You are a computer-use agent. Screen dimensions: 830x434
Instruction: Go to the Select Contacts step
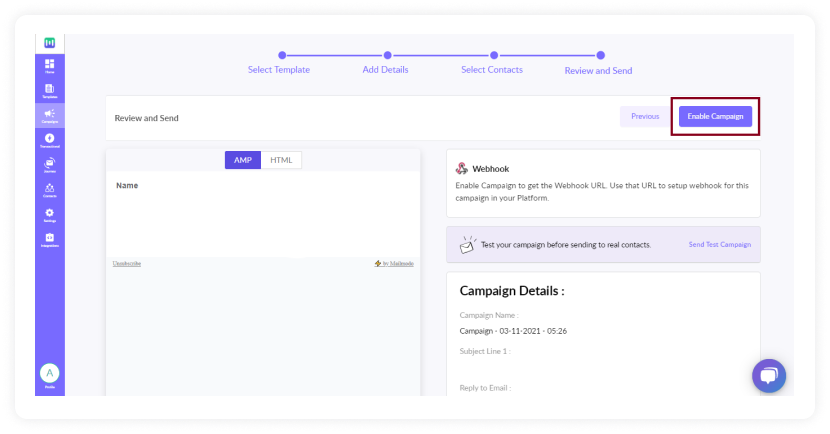[492, 69]
